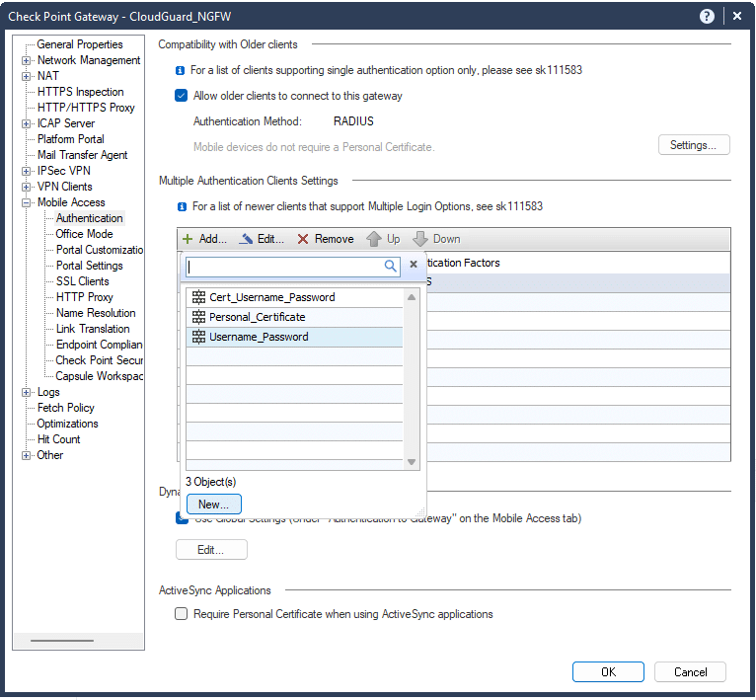This screenshot has height=700, width=756.
Task: Click the Edit pencil toolbar icon
Action: coord(247,239)
